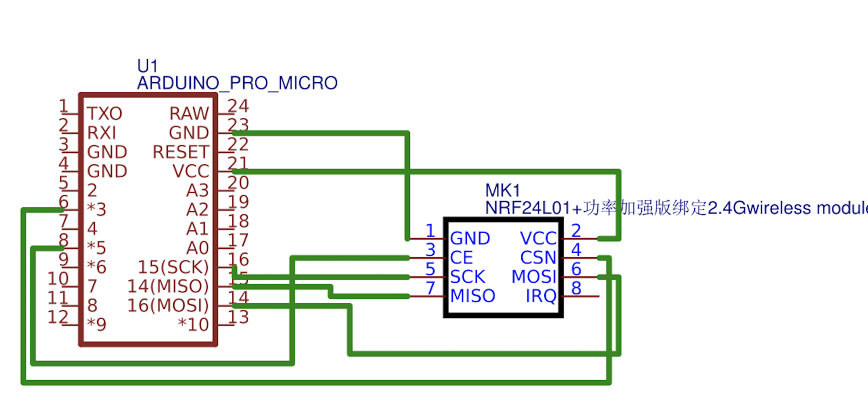868x415 pixels.
Task: Click pin number 18 next to A1
Action: pyautogui.click(x=238, y=221)
